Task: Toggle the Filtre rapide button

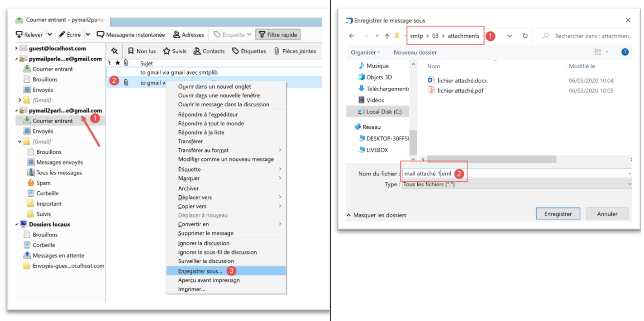Action: [277, 35]
